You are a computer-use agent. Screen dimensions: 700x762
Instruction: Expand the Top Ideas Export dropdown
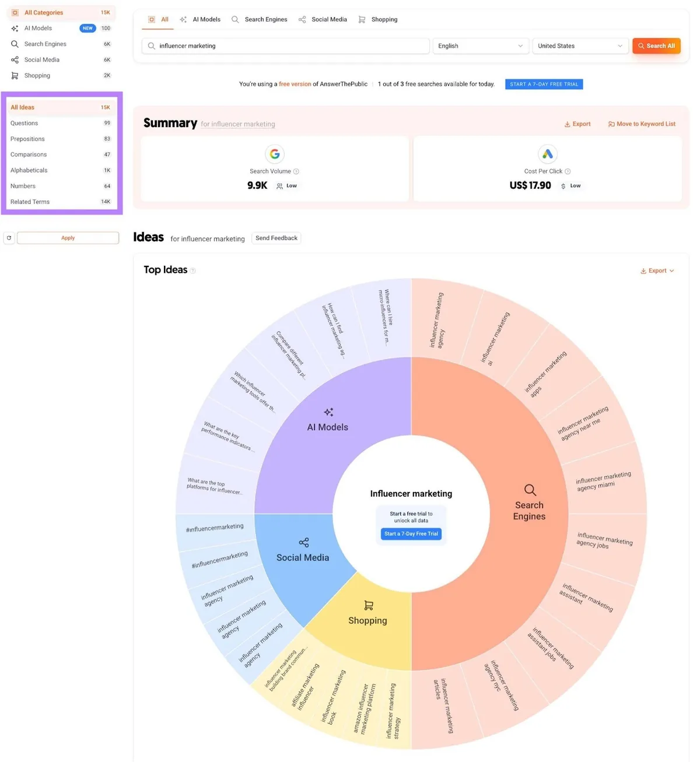(657, 271)
